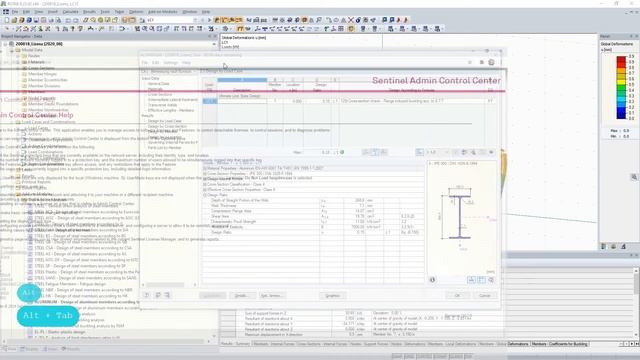This screenshot has width=640, height=360.
Task: Open Settings menu in the aluminum dialog
Action: click(x=171, y=62)
